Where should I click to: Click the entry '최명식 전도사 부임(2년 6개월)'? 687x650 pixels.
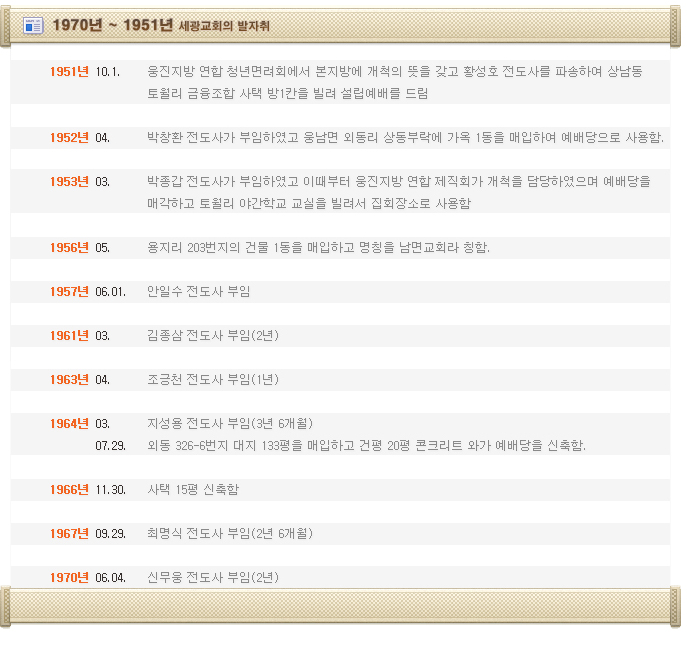click(230, 533)
